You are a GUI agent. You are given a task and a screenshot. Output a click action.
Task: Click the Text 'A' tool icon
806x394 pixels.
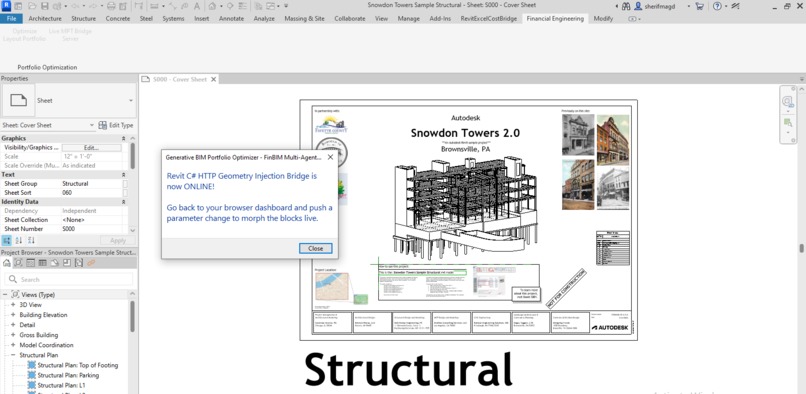pos(197,6)
